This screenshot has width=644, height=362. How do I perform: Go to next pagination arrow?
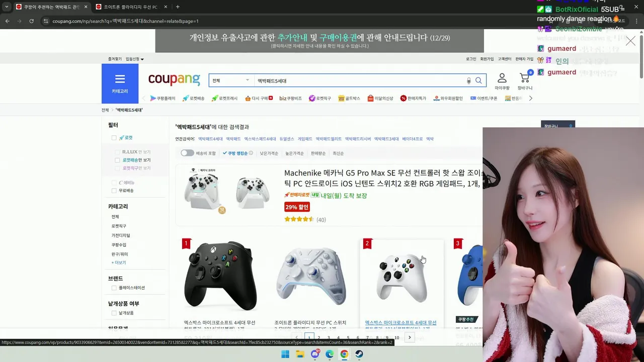coord(410,337)
